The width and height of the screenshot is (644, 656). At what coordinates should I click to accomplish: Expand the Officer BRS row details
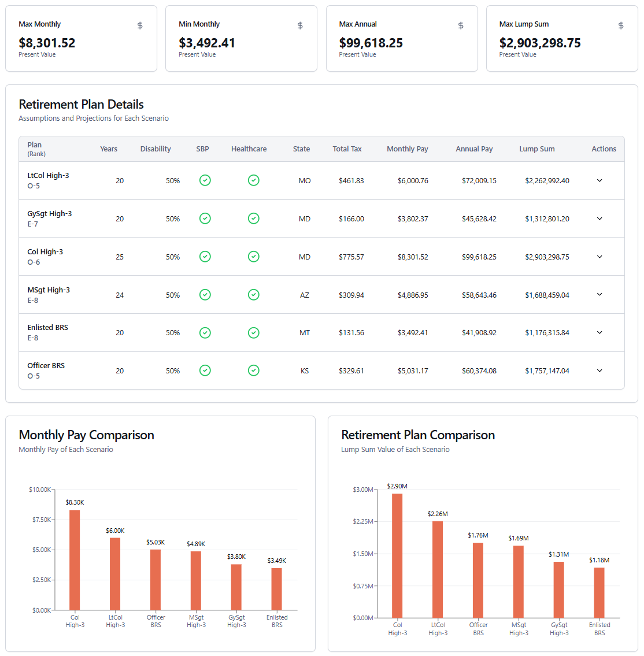(599, 370)
